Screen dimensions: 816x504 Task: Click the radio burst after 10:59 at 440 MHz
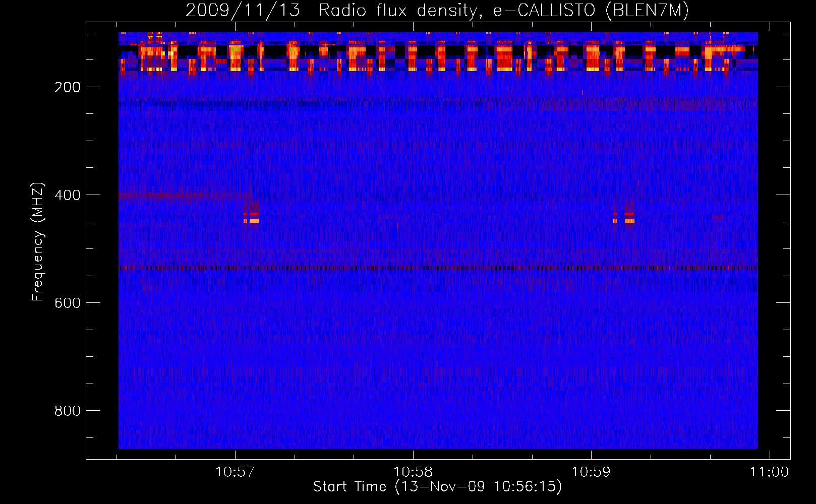624,217
